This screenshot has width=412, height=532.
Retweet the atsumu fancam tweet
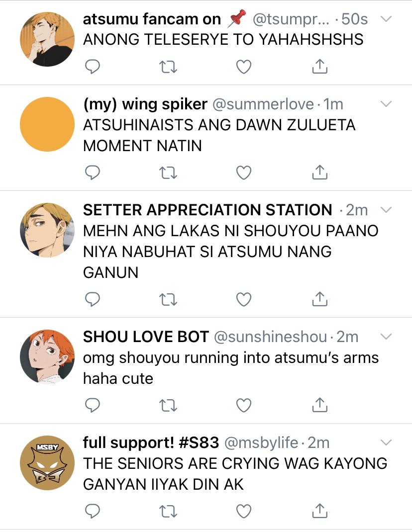tap(168, 67)
